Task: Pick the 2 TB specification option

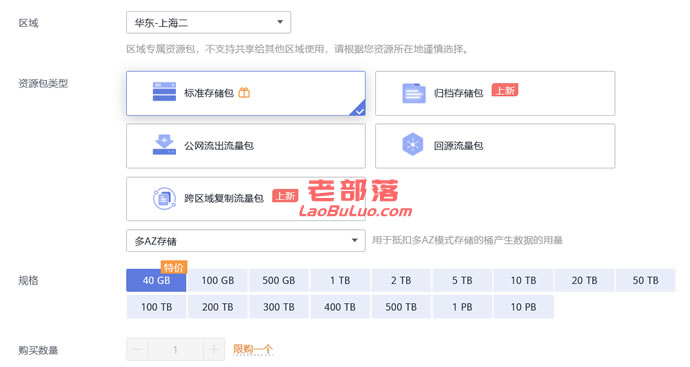Action: [401, 280]
